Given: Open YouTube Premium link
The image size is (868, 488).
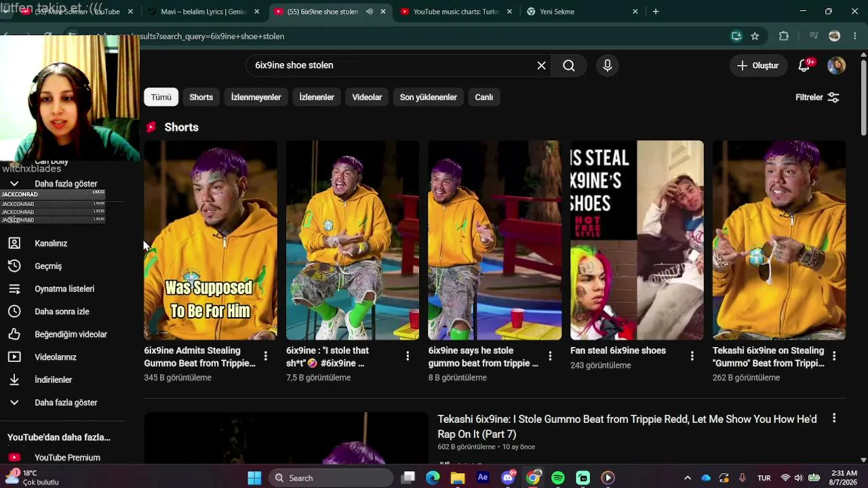Looking at the screenshot, I should 67,457.
